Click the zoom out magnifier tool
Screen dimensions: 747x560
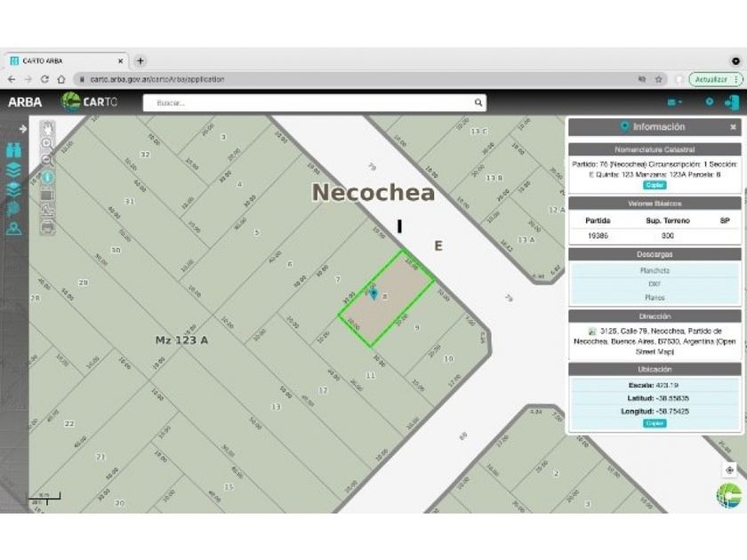(x=47, y=161)
